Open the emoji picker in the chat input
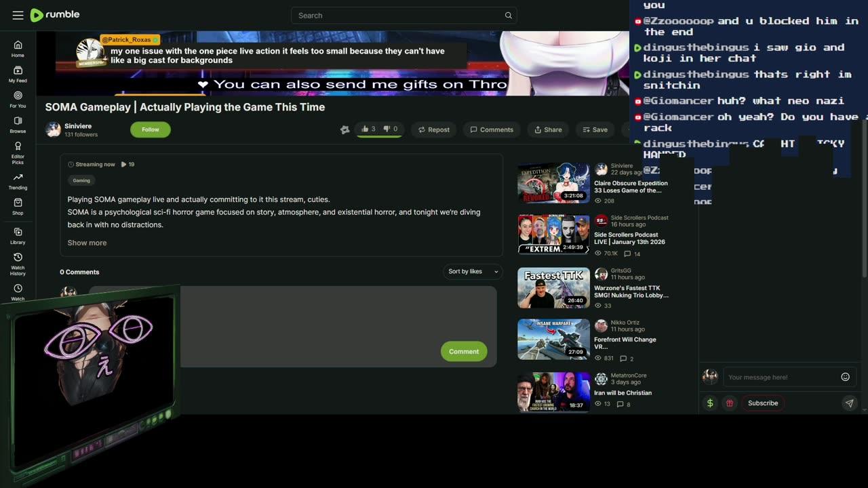Viewport: 868px width, 488px height. pos(845,376)
